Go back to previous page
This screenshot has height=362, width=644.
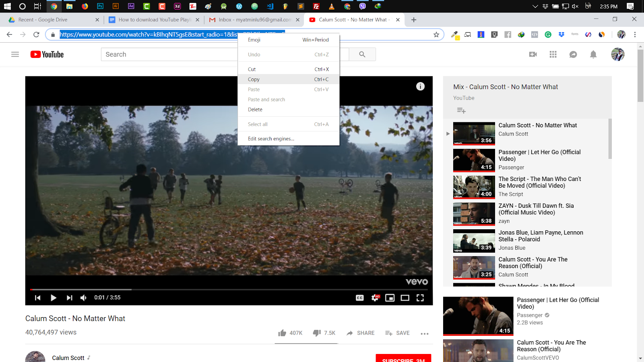10,35
